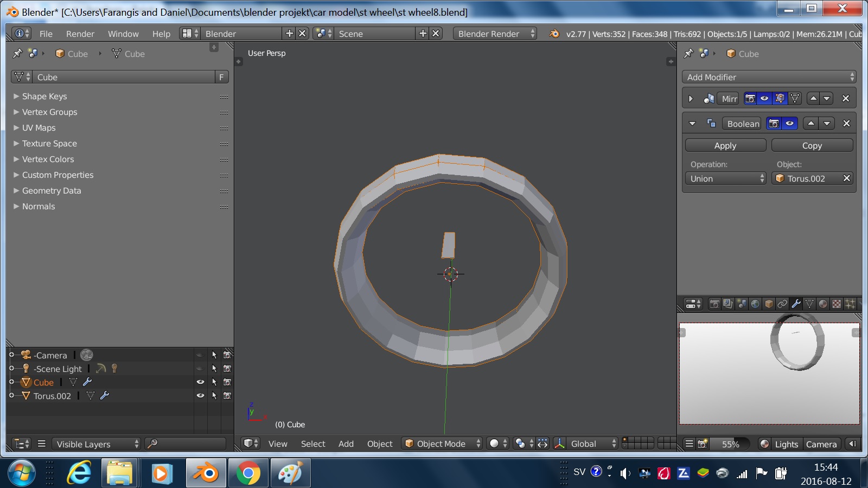Toggle Cube visibility eye in outliner
The height and width of the screenshot is (488, 868).
point(200,382)
